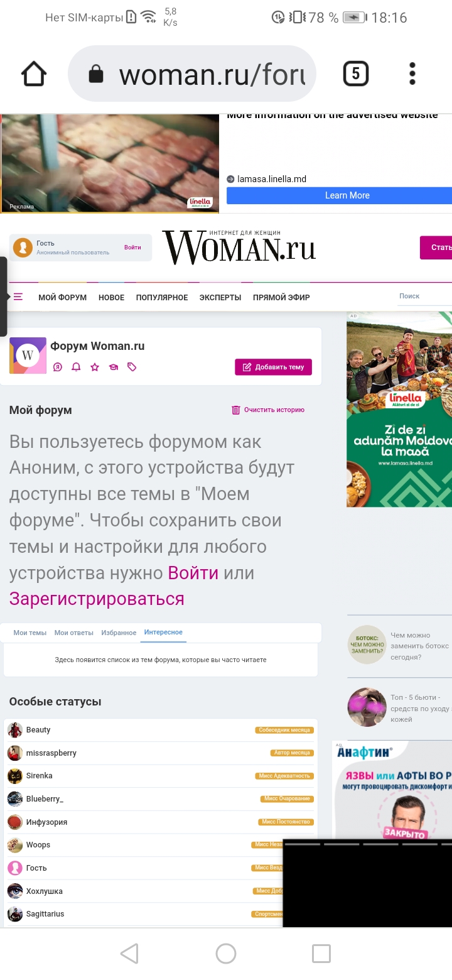Open the hamburger menu icon

click(x=18, y=297)
